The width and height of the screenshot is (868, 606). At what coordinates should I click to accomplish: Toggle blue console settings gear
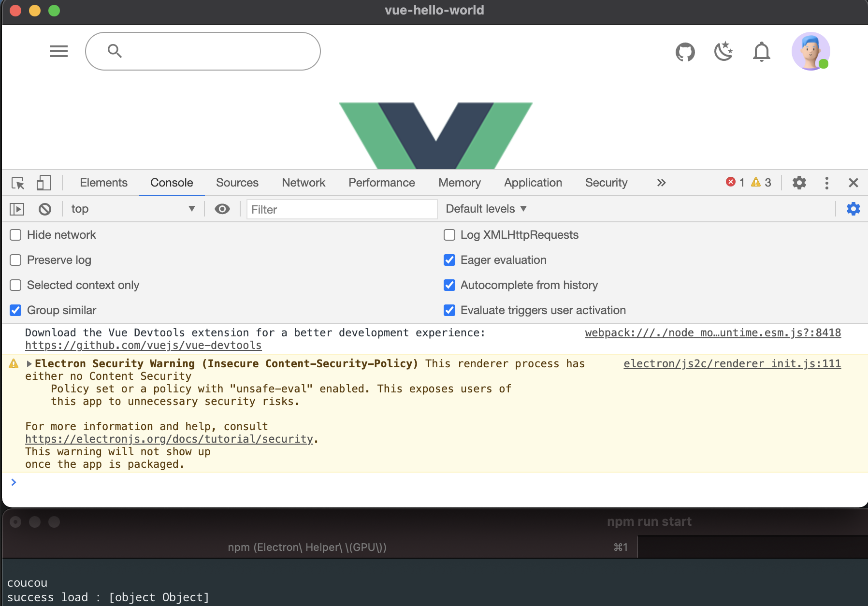click(854, 209)
